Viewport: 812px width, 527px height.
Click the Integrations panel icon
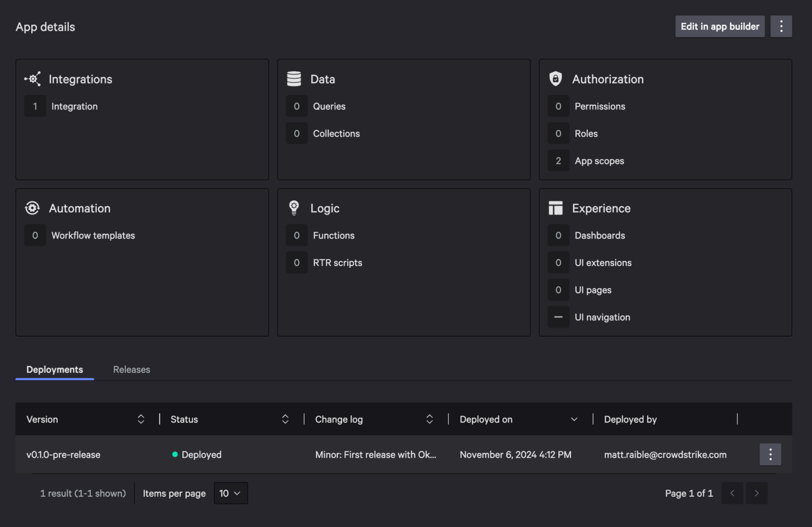[33, 79]
